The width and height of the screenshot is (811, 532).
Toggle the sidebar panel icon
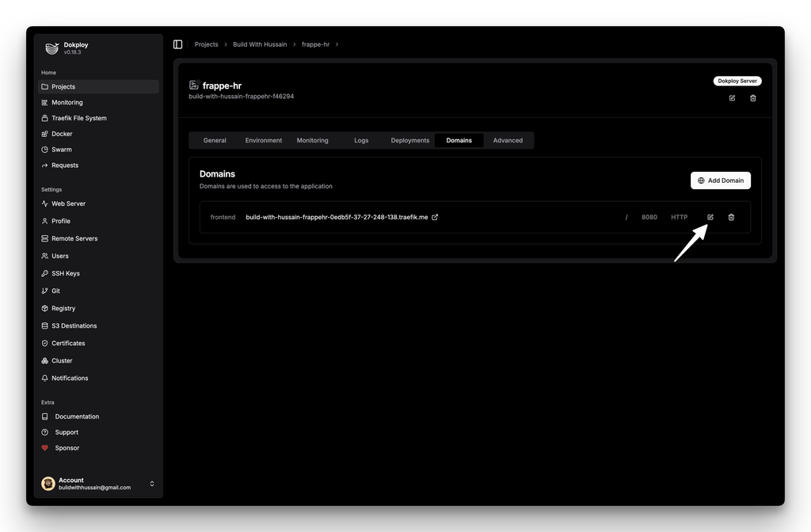(177, 44)
